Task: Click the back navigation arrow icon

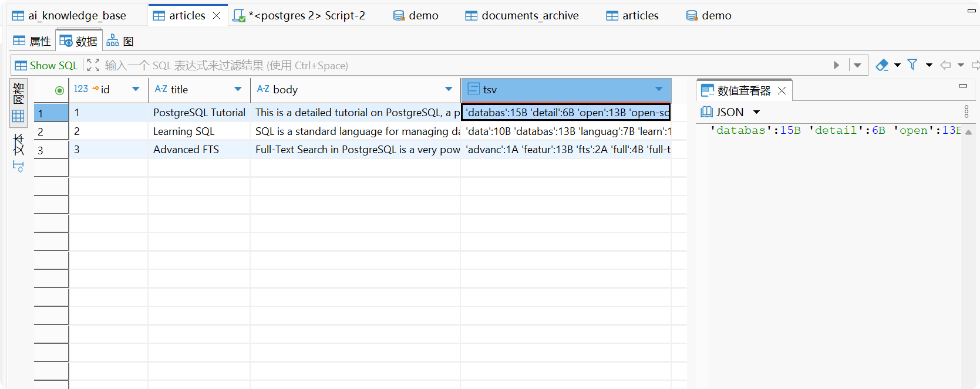Action: tap(945, 65)
